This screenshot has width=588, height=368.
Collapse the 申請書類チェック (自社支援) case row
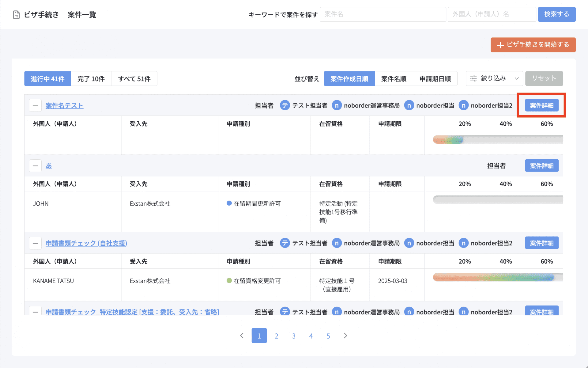click(x=35, y=243)
